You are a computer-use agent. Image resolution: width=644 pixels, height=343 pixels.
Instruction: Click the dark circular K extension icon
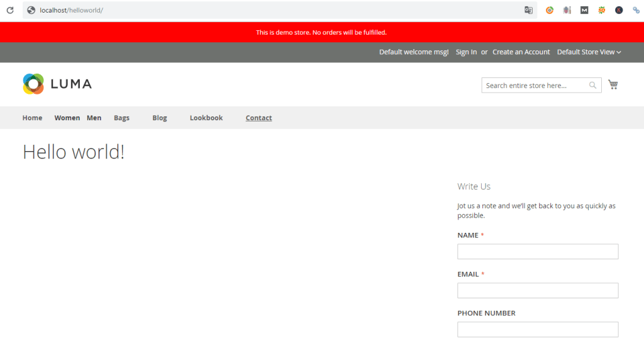(619, 10)
